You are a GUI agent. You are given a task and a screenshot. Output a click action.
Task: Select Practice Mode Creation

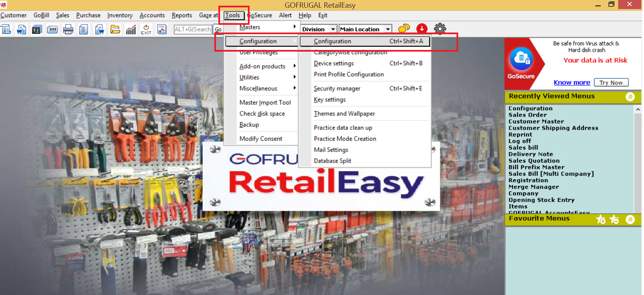click(365, 139)
